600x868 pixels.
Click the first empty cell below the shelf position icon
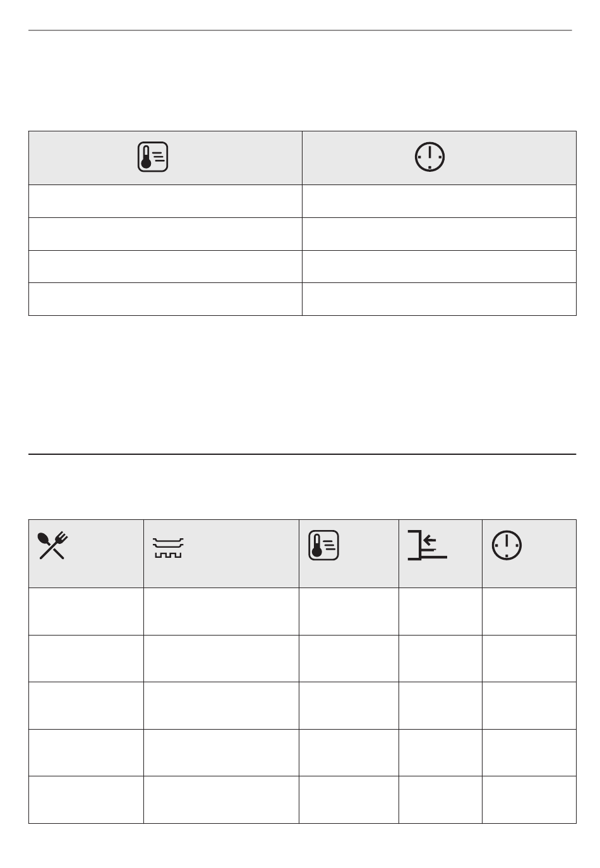[440, 612]
